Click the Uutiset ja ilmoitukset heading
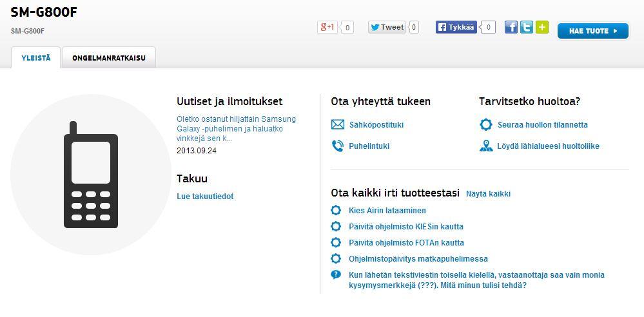 [229, 101]
